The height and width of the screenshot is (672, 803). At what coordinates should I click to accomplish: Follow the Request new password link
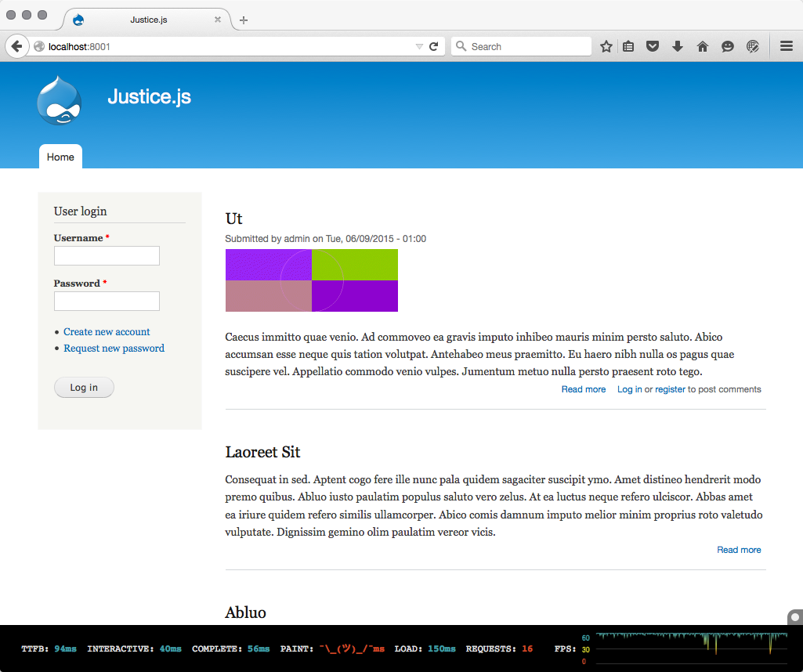click(x=114, y=348)
